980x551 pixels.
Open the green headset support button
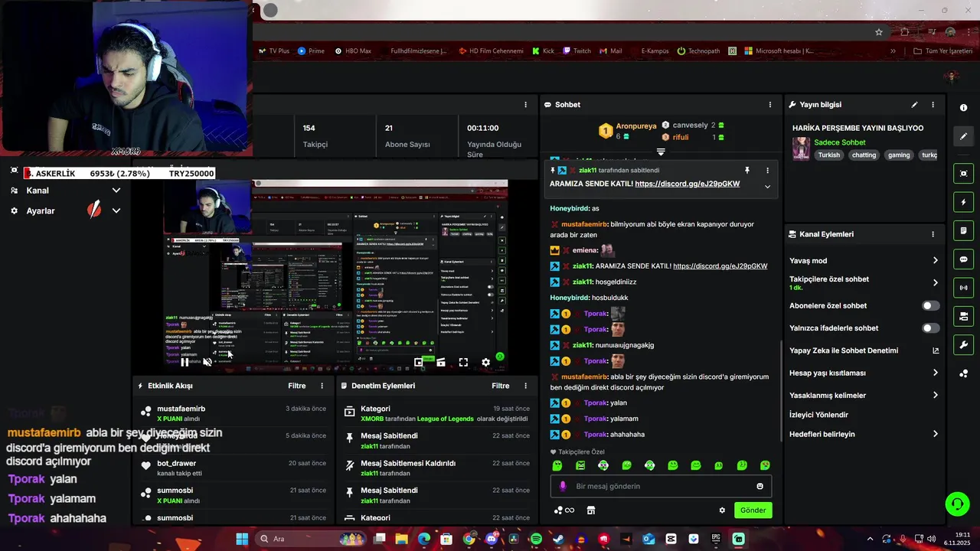tap(957, 504)
